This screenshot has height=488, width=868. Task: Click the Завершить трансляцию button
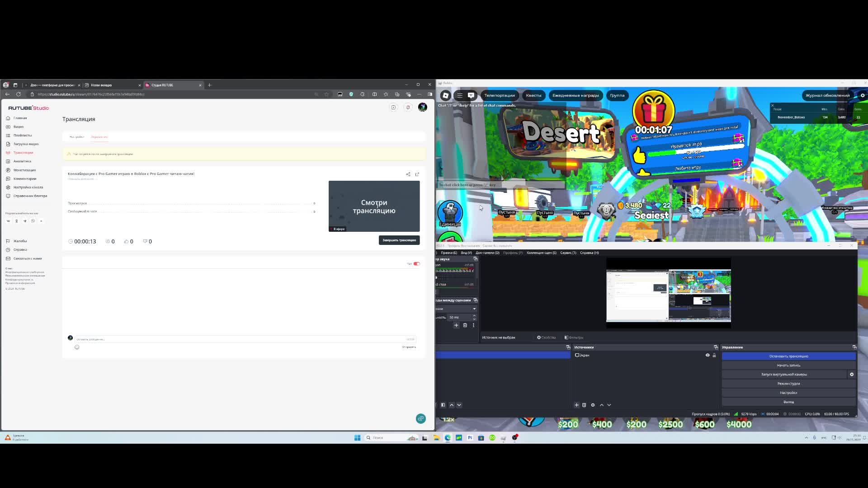399,240
